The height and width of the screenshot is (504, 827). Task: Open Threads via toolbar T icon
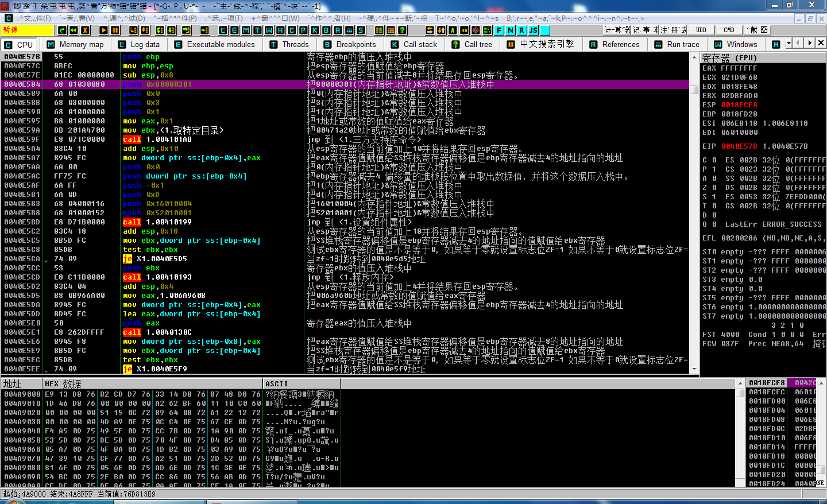point(257,30)
